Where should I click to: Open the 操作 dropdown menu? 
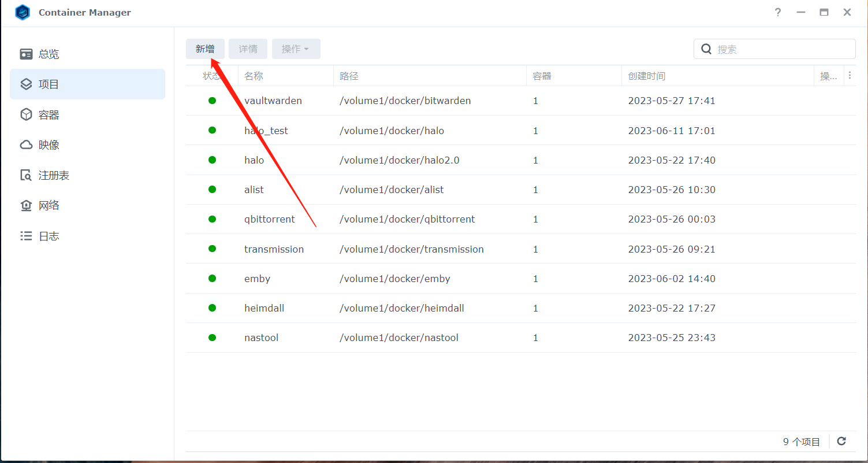click(296, 49)
